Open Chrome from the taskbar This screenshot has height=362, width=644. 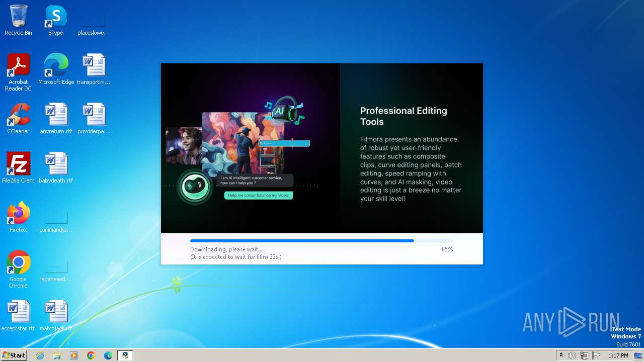[91, 355]
